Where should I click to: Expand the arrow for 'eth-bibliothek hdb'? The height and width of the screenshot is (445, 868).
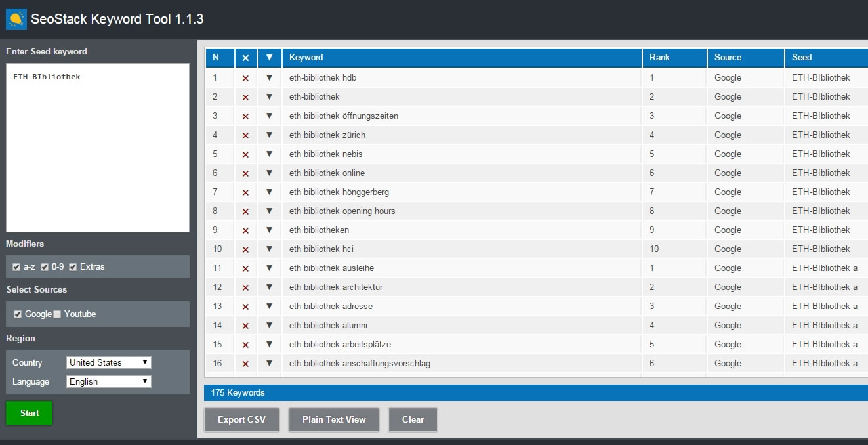269,77
